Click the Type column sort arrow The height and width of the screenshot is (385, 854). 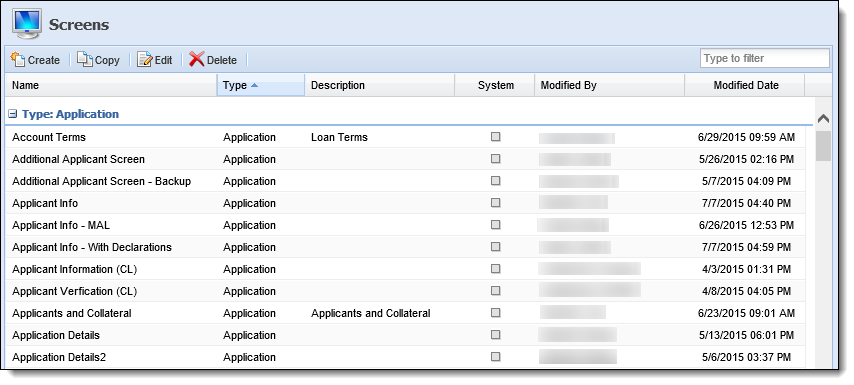254,85
